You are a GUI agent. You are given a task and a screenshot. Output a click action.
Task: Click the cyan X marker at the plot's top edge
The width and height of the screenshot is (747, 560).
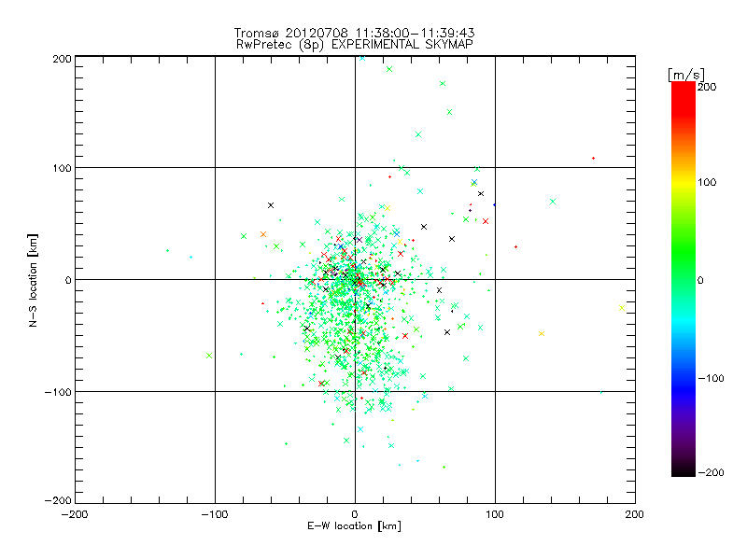pyautogui.click(x=362, y=58)
